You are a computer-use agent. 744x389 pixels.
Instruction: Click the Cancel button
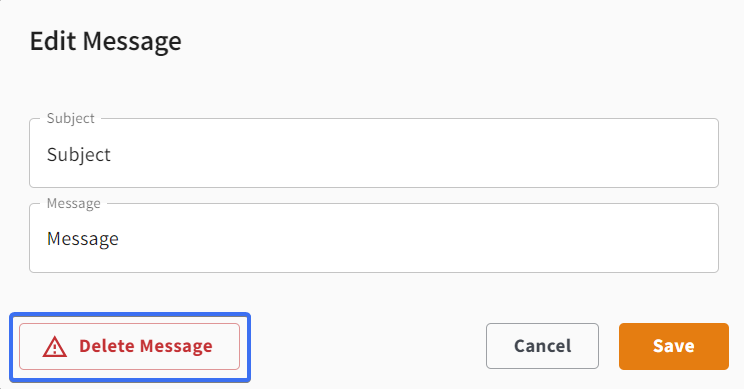[x=542, y=346]
